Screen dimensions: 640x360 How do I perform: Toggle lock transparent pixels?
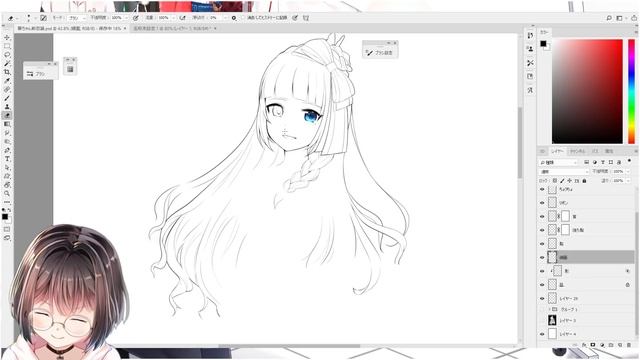click(x=555, y=180)
